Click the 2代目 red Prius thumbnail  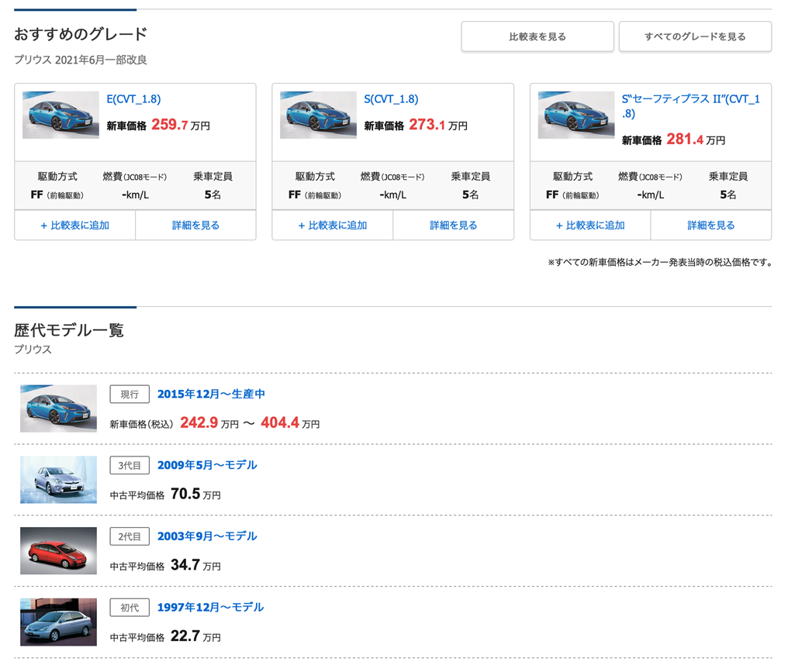click(x=58, y=550)
